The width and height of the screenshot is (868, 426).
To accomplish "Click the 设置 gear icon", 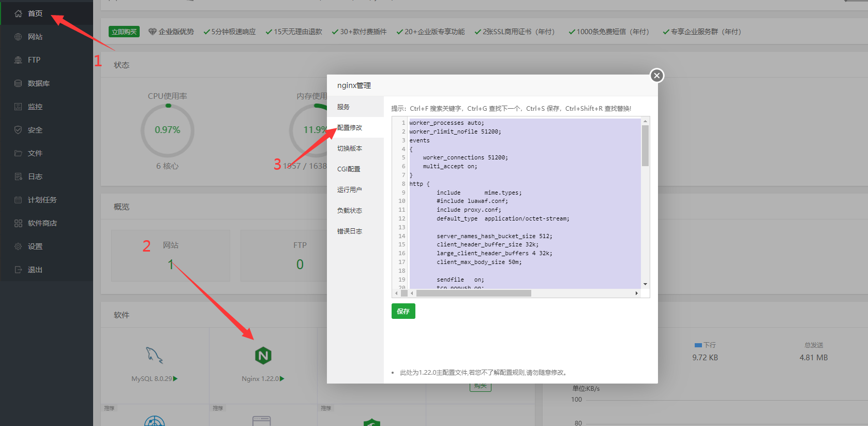I will (18, 246).
